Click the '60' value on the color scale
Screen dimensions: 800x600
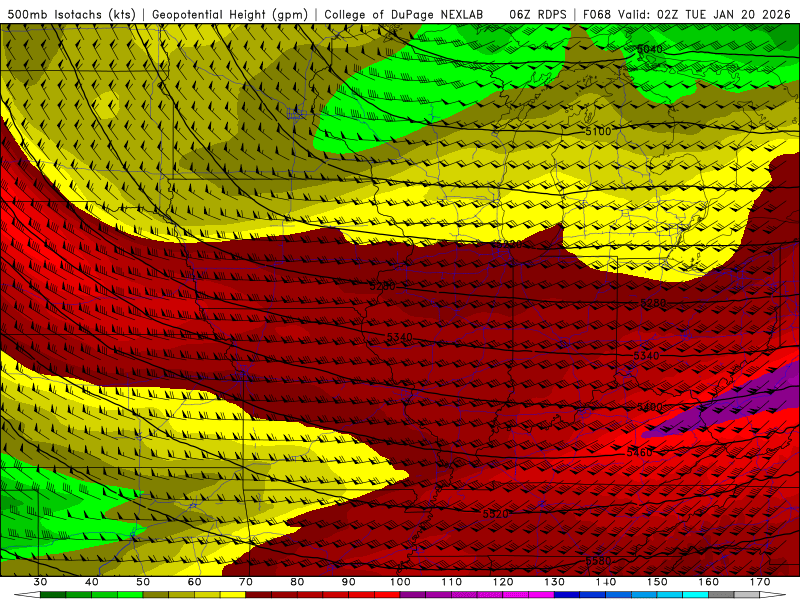point(194,582)
